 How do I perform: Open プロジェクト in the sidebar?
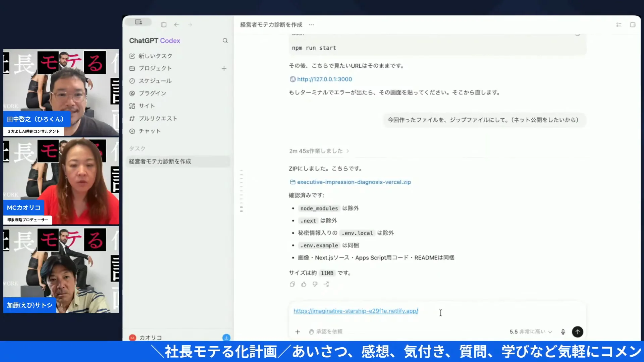tap(151, 68)
